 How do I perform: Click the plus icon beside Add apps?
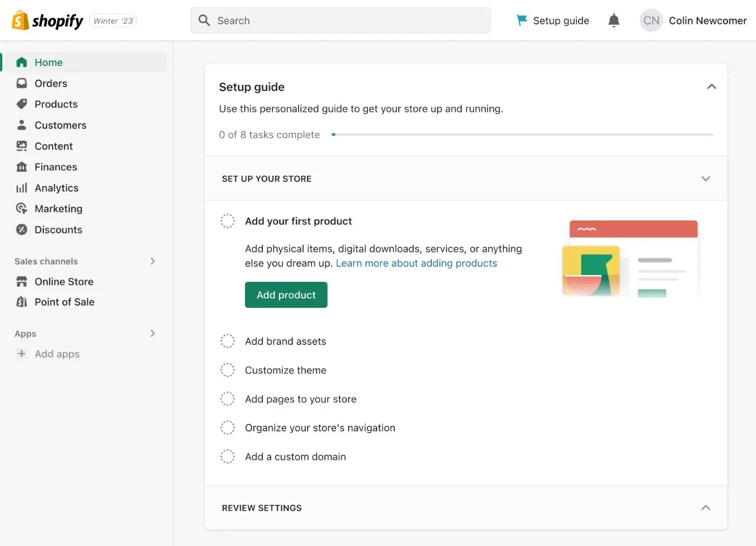[22, 354]
